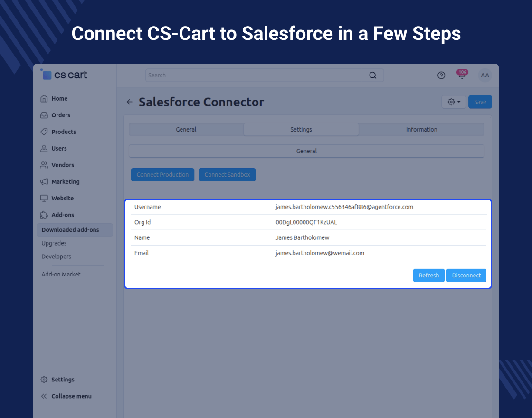Click the Connect Sandbox button

click(228, 175)
